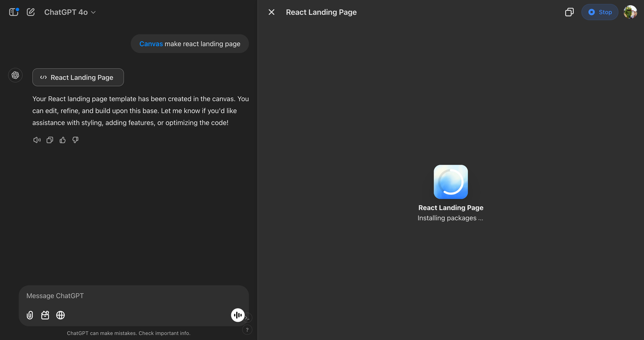The width and height of the screenshot is (644, 340).
Task: Start a new chat with the compose icon
Action: click(x=31, y=12)
